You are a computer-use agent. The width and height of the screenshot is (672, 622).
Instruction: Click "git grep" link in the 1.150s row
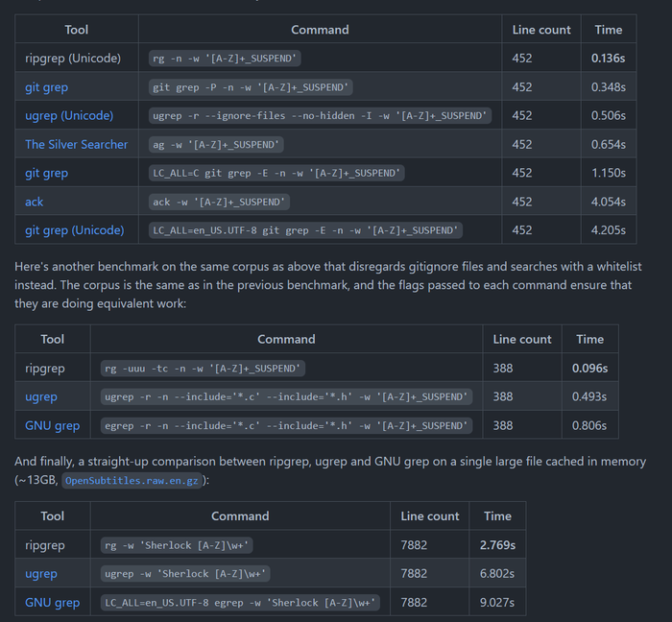46,173
